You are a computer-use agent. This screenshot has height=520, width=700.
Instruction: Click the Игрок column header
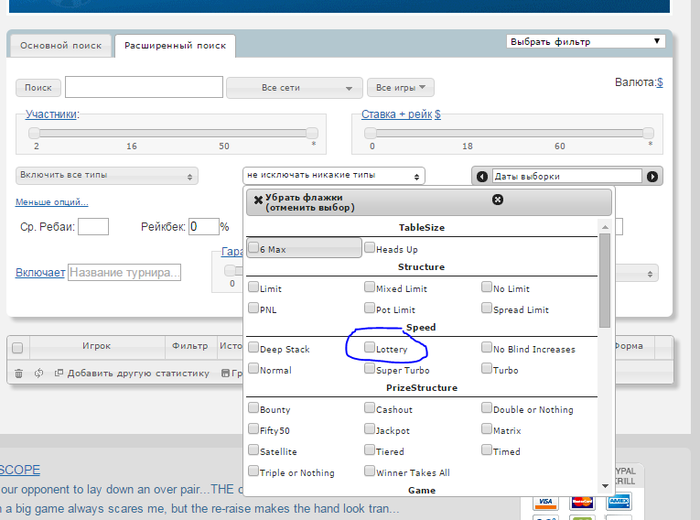click(96, 346)
